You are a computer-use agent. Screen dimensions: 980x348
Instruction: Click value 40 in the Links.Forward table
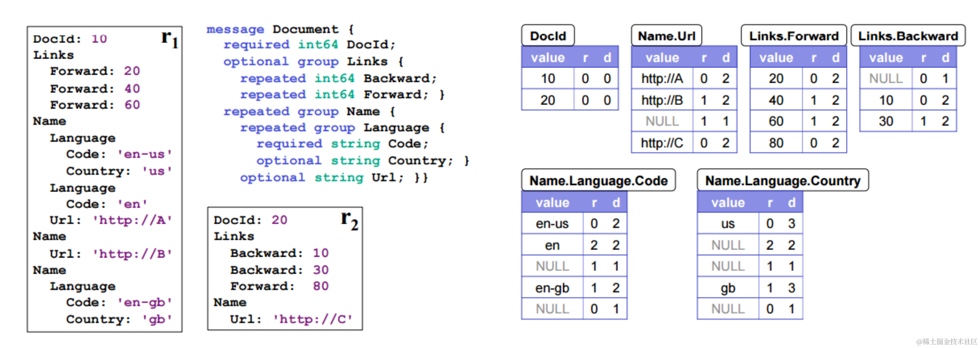pos(776,100)
